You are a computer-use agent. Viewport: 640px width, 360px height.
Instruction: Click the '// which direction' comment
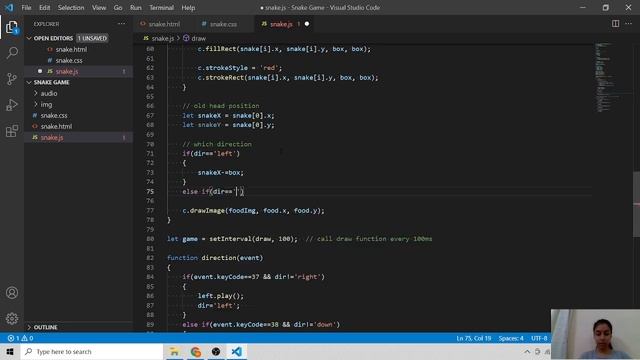[x=217, y=144]
